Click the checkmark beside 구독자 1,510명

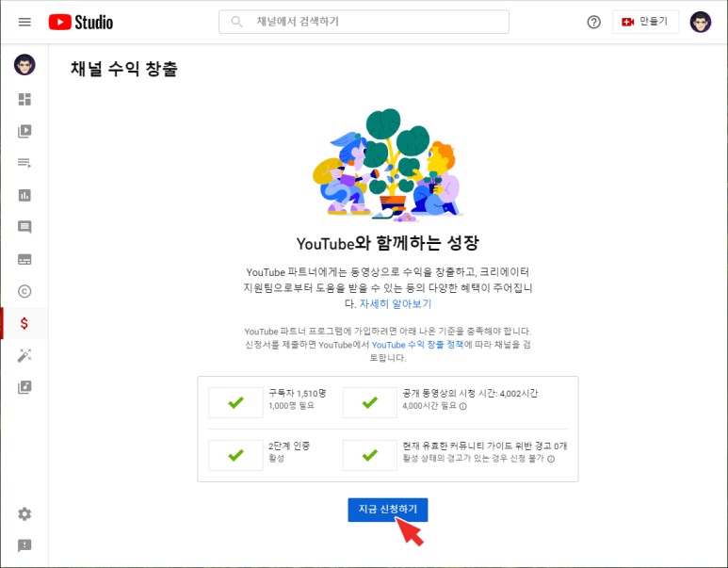pyautogui.click(x=235, y=402)
